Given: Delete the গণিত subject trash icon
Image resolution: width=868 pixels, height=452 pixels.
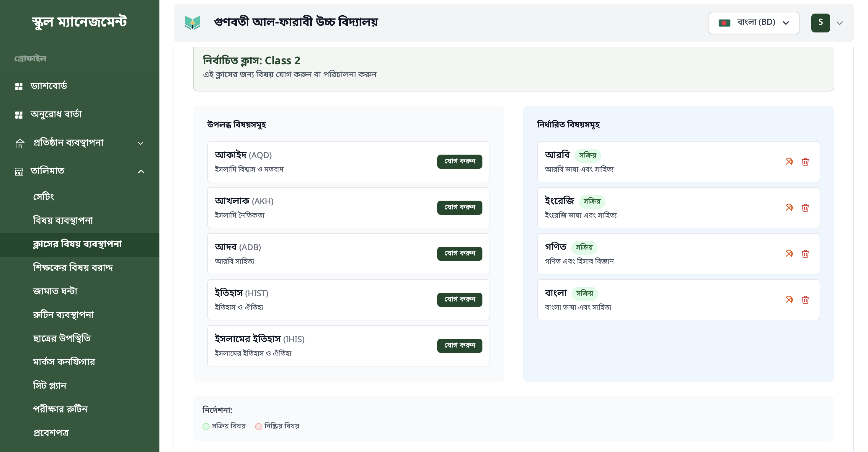Looking at the screenshot, I should pyautogui.click(x=805, y=254).
